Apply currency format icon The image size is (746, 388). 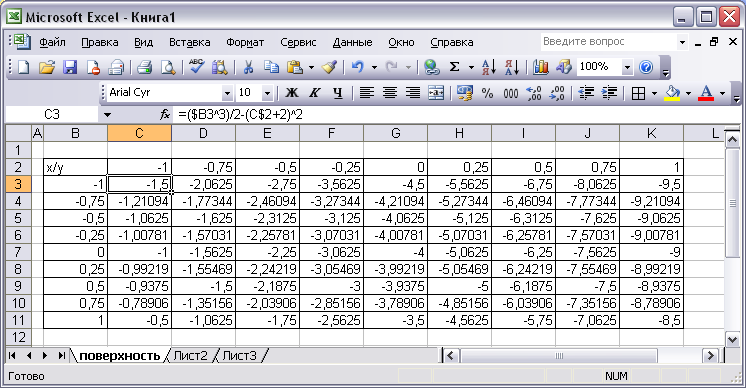464,93
